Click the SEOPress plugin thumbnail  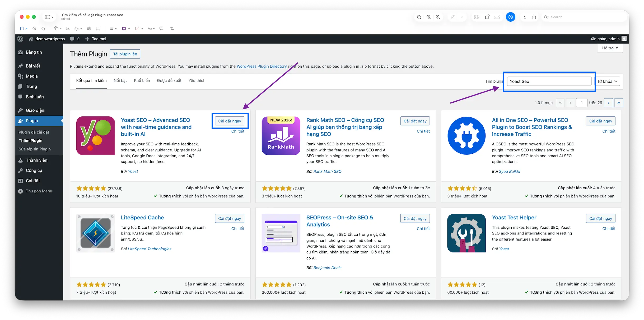coord(281,233)
